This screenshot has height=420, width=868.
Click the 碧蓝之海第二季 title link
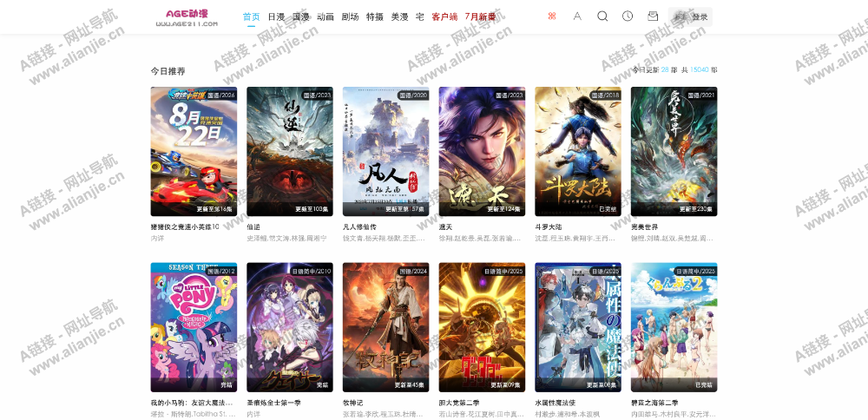[654, 403]
